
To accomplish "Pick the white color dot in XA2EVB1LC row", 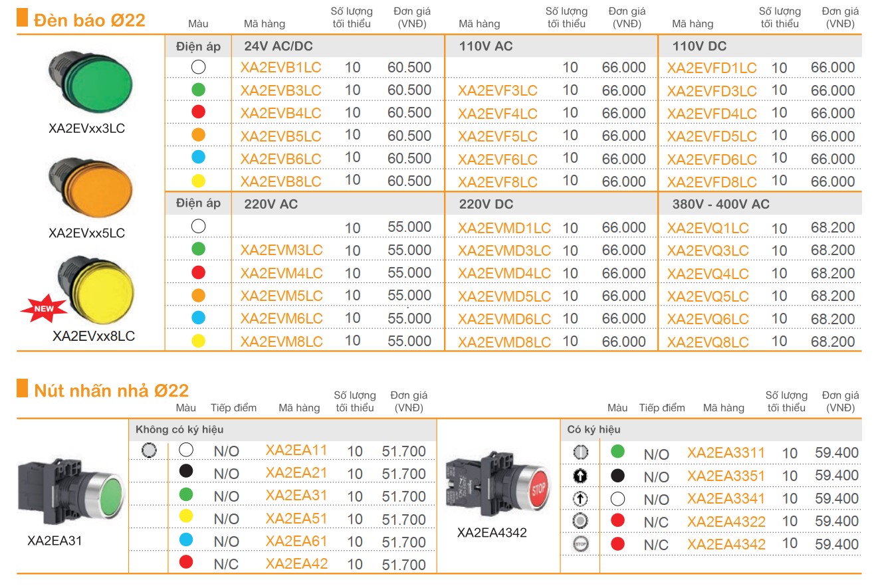I will (x=198, y=66).
